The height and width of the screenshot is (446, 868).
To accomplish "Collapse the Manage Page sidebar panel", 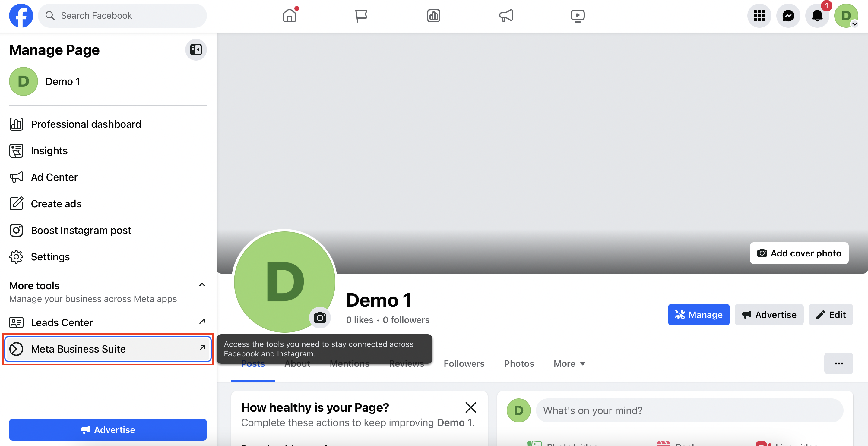I will (196, 50).
